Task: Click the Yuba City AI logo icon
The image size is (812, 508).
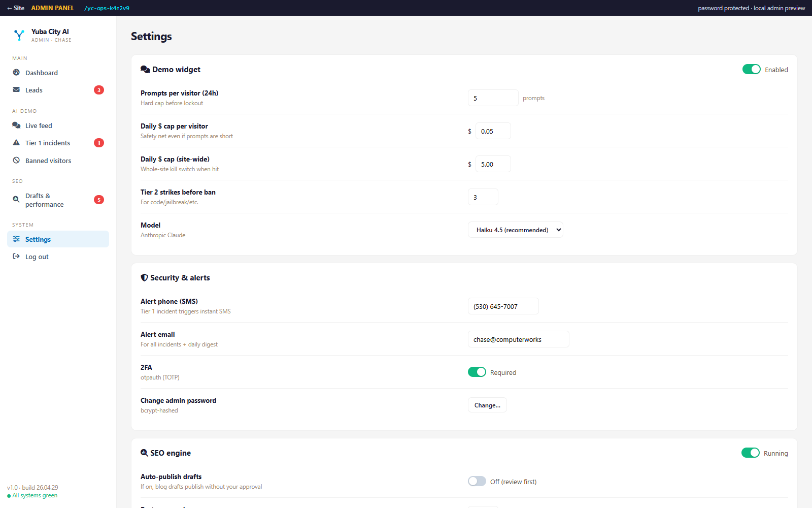Action: [19, 35]
